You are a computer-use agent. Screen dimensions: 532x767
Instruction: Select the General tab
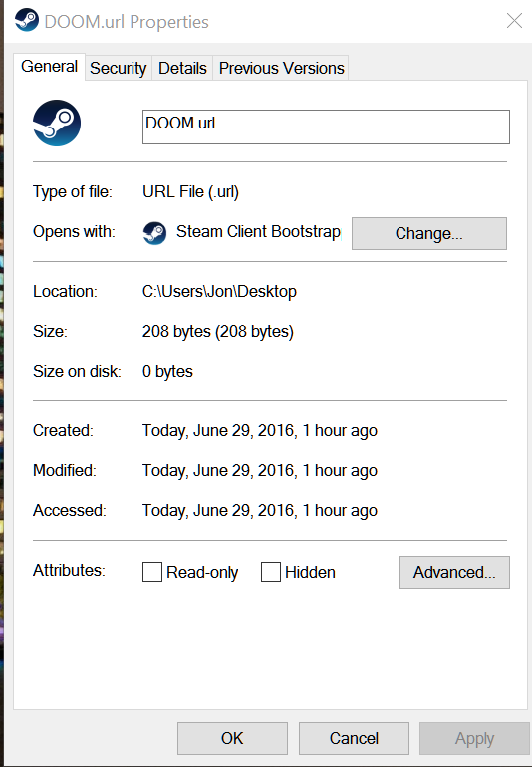point(50,67)
